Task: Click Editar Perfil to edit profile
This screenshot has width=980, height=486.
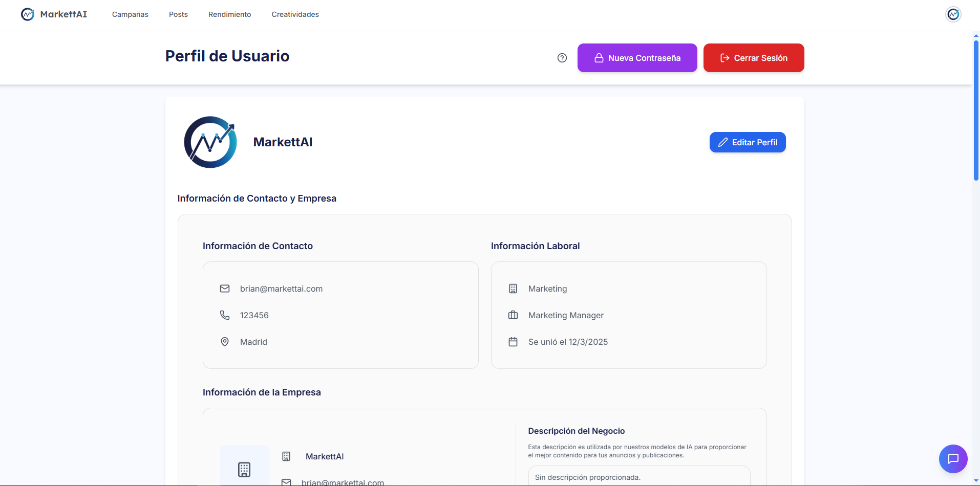Action: (747, 142)
